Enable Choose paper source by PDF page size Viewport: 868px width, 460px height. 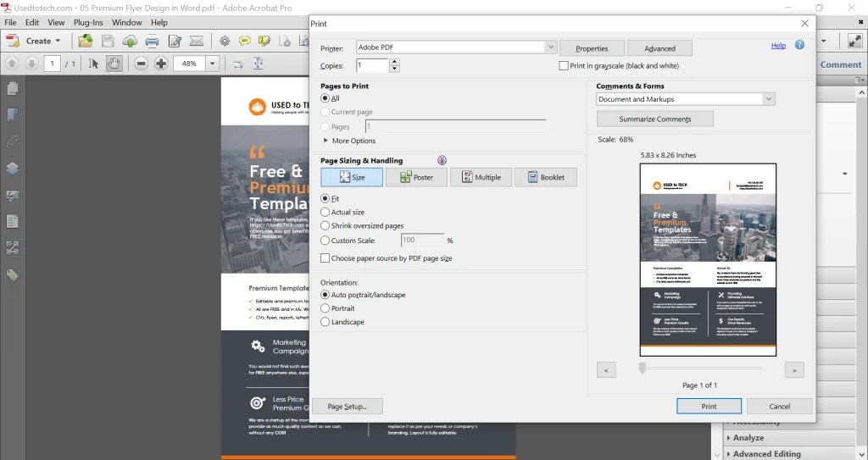(325, 258)
